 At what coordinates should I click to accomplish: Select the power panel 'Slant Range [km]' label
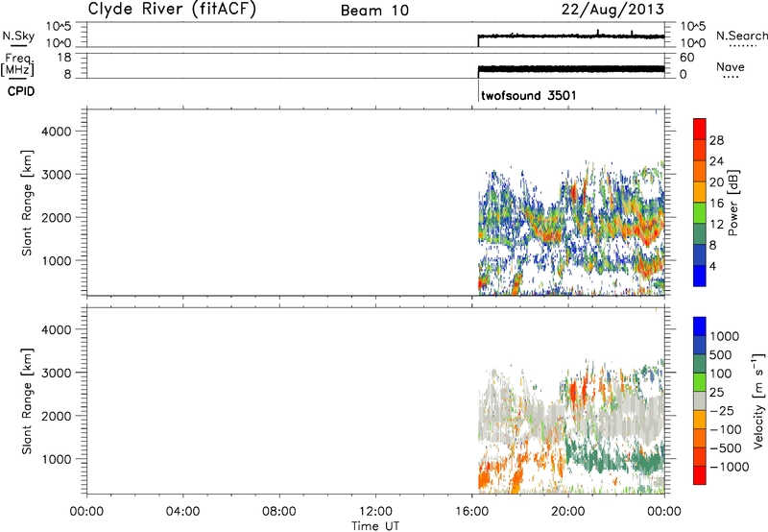[27, 204]
